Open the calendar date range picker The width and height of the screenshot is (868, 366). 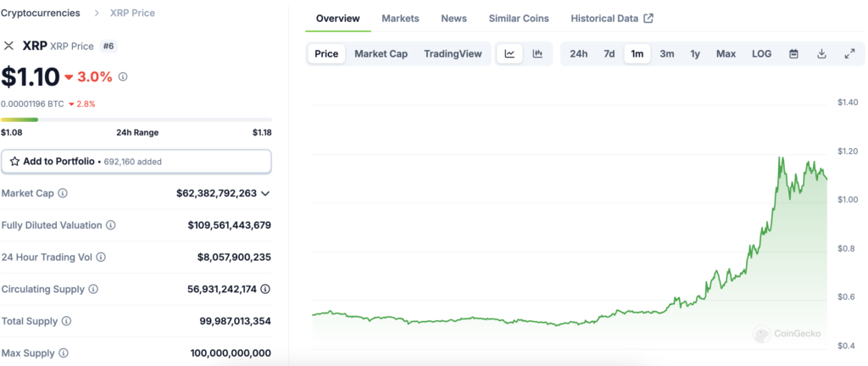pos(793,54)
